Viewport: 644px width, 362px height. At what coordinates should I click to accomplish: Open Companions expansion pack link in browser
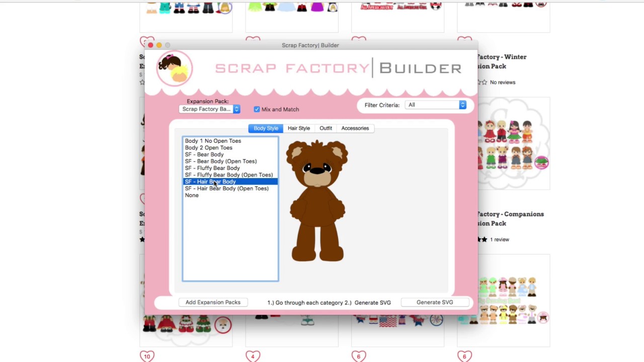510,219
